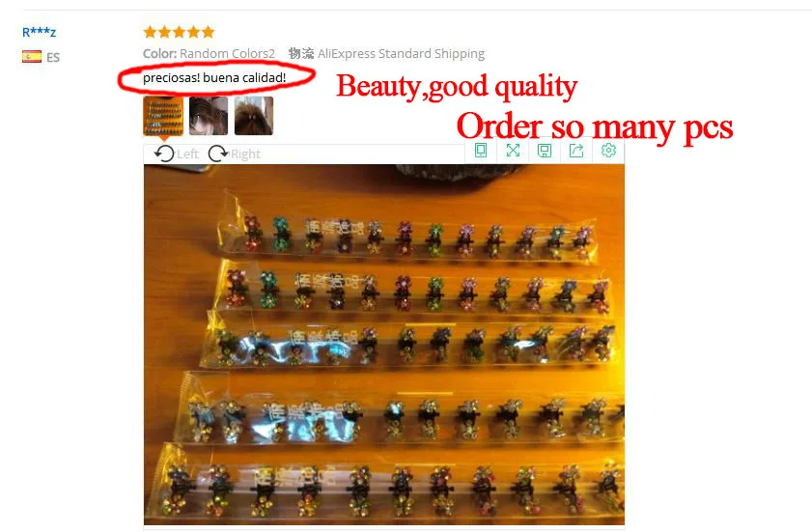812x532 pixels.
Task: Rotate the photo right with the clockwise arrow
Action: 218,154
